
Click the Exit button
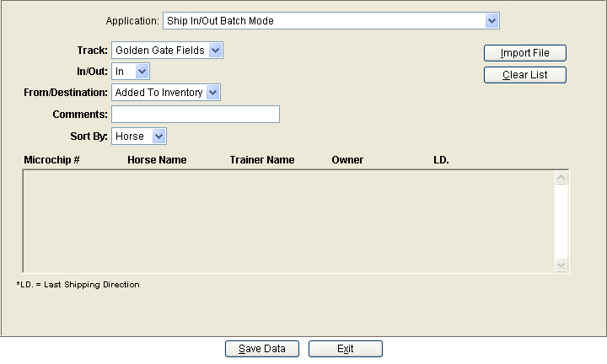[x=346, y=349]
